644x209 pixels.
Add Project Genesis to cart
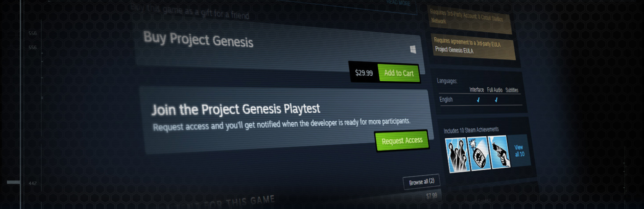[x=399, y=73]
